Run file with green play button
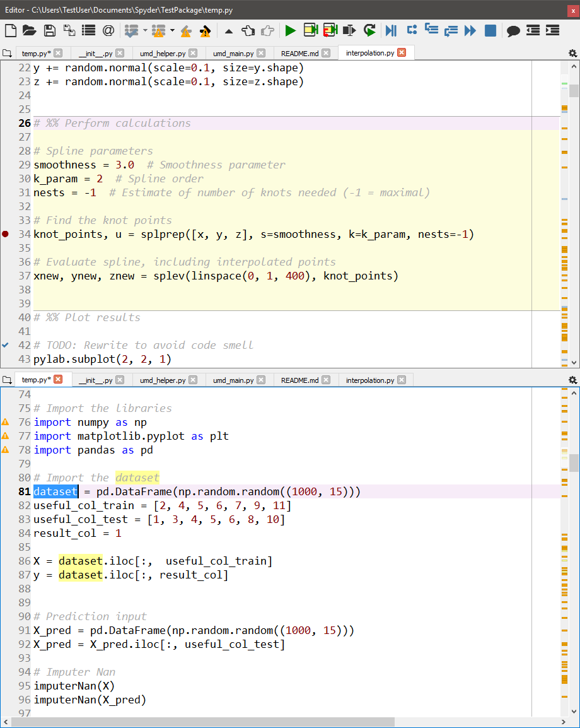 [x=291, y=31]
